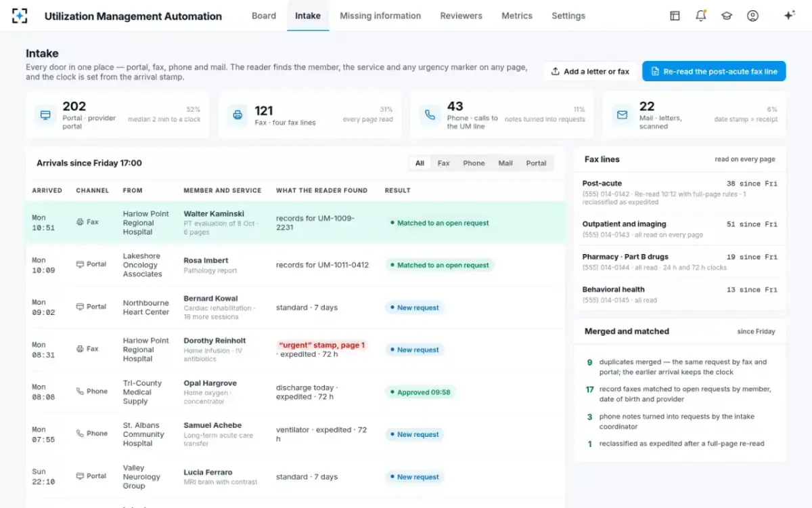Viewport: 812px width, 508px height.
Task: Click New request badge for Dorothy Reinholt
Action: (x=415, y=350)
